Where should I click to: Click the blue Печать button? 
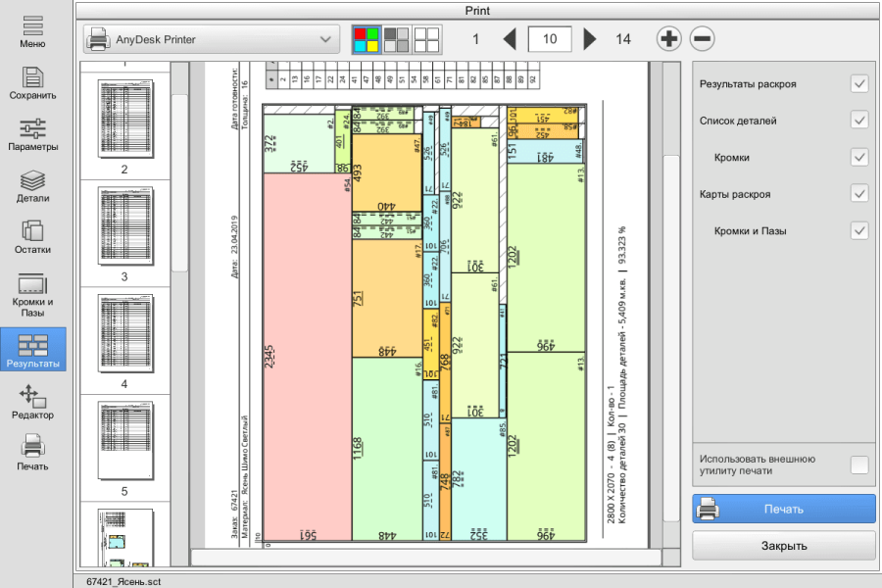784,509
